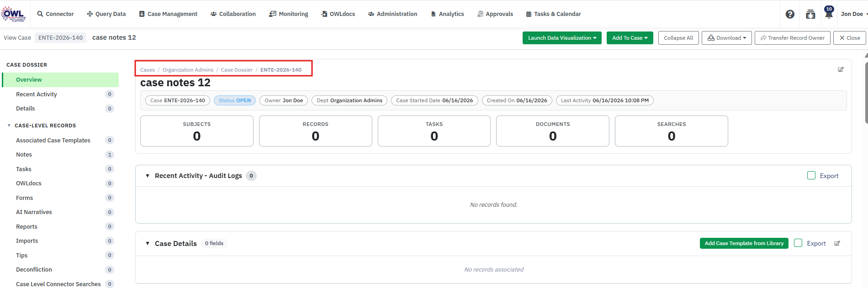Click the Dept Organization Admins chip

[x=349, y=100]
